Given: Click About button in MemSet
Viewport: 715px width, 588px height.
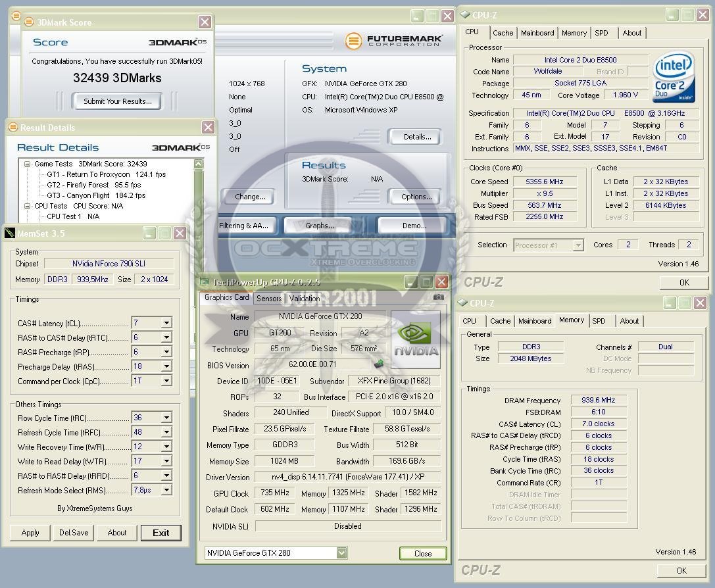Looking at the screenshot, I should click(116, 532).
